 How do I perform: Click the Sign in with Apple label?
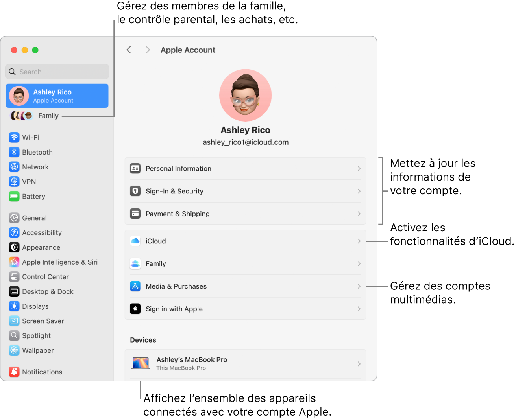click(x=174, y=309)
